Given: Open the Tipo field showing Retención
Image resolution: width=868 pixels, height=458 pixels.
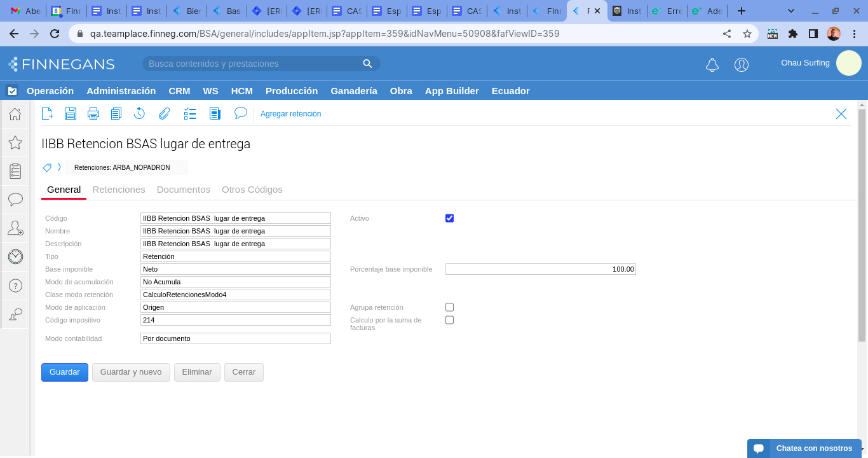Looking at the screenshot, I should pyautogui.click(x=235, y=256).
